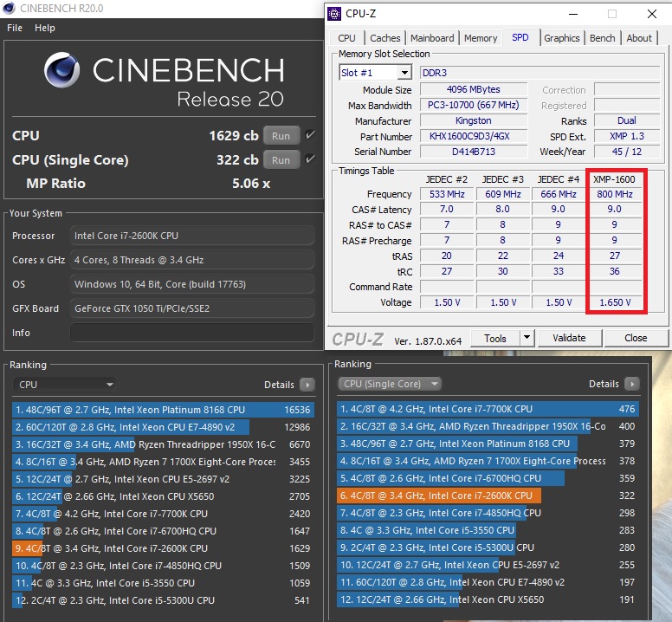Toggle the CPU (Single Core) test checkbox

(x=310, y=159)
